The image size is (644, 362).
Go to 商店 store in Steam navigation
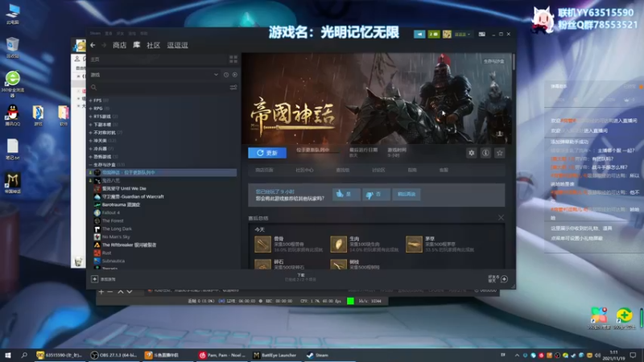(119, 45)
